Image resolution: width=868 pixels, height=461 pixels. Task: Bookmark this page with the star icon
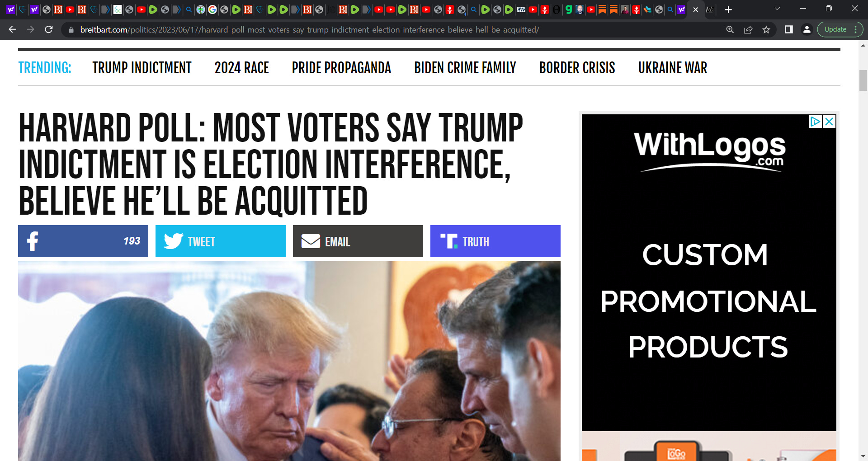tap(766, 30)
